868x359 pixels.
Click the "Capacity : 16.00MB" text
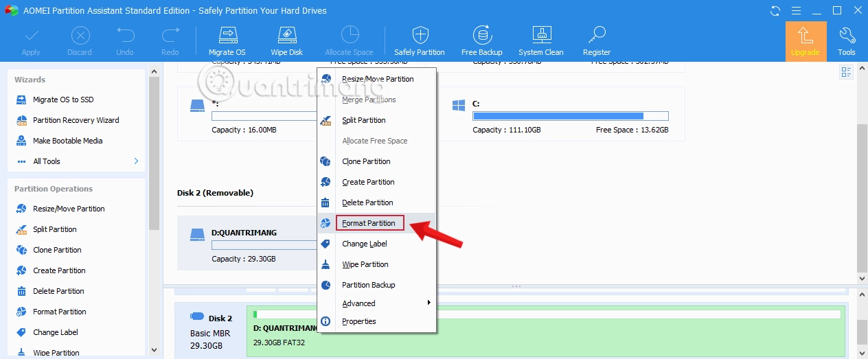point(244,130)
